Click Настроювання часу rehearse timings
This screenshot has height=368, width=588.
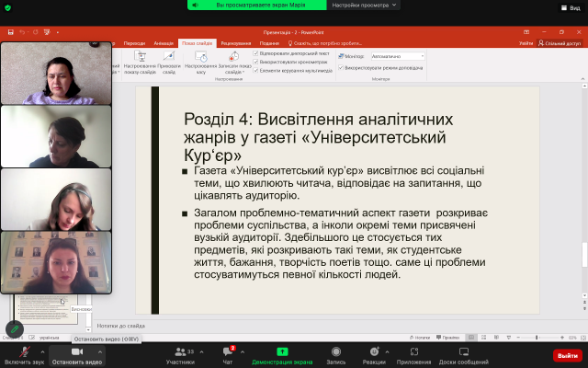tap(201, 63)
